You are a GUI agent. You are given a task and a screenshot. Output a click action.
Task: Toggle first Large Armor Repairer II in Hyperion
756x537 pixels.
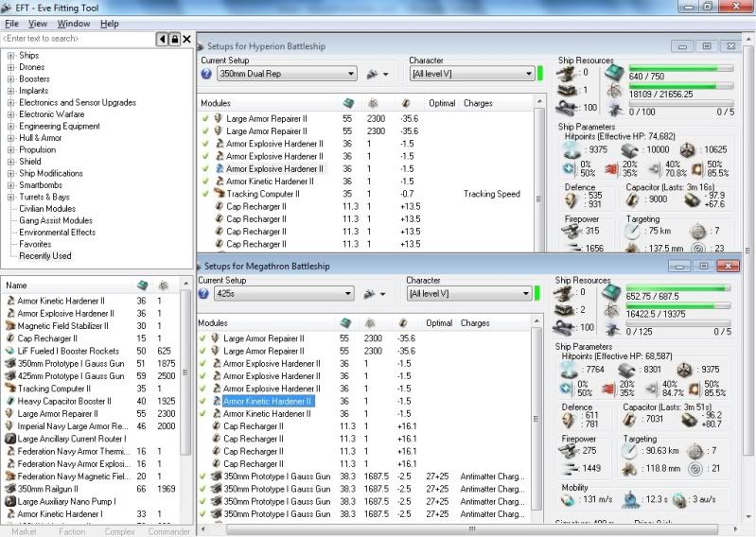point(206,118)
